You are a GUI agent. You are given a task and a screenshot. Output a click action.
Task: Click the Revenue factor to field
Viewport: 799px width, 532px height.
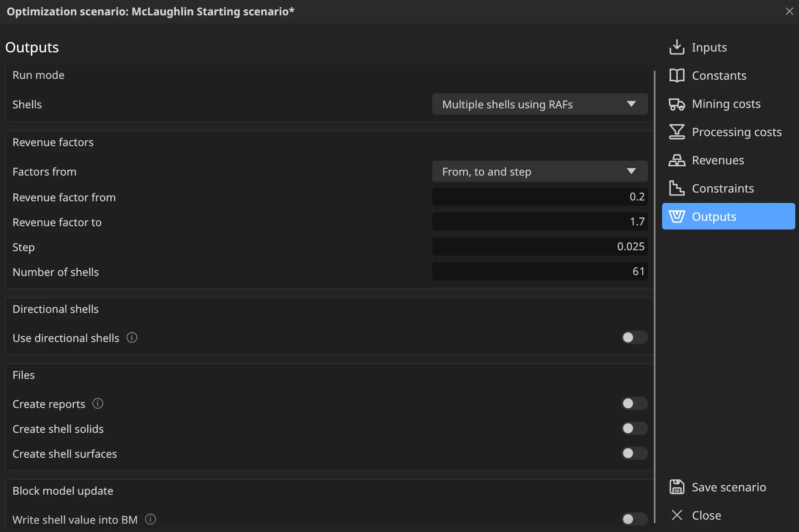pyautogui.click(x=540, y=222)
